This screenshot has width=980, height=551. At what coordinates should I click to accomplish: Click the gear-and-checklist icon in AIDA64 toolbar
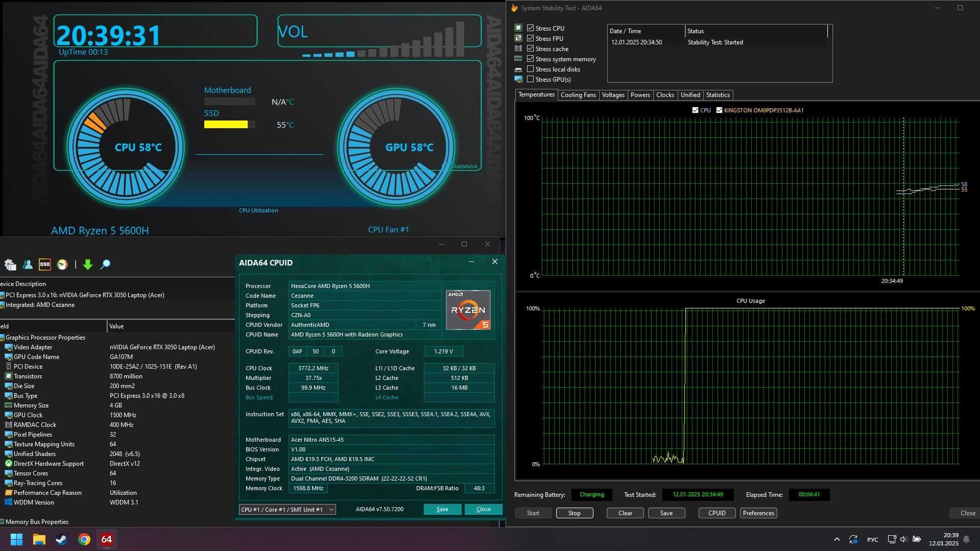(x=10, y=264)
